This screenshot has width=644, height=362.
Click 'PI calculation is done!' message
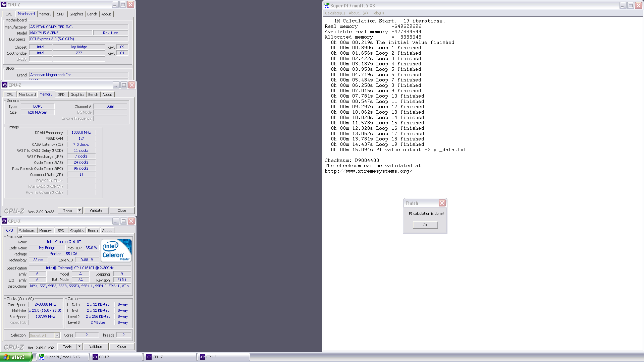(426, 214)
